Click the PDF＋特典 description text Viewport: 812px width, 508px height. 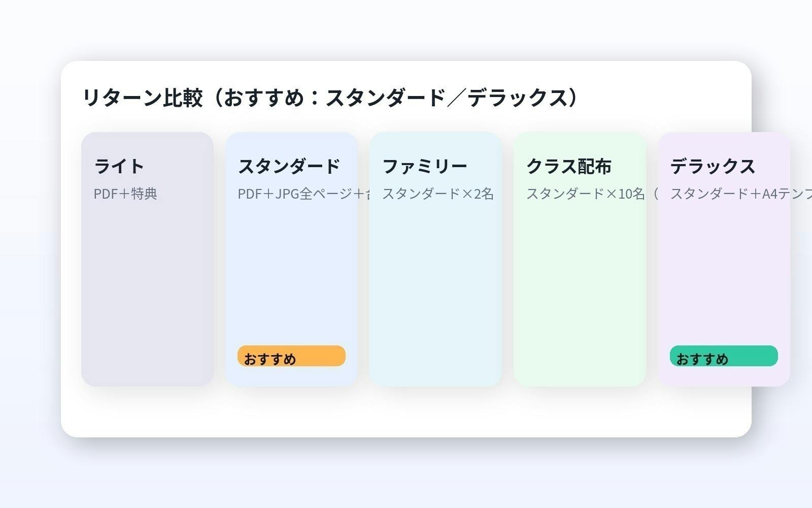click(x=125, y=193)
